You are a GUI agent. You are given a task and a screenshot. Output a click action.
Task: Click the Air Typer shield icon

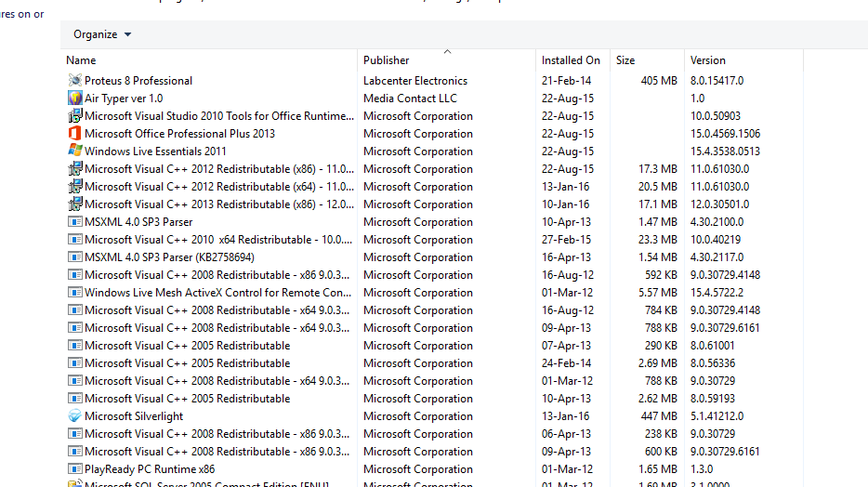tap(75, 99)
